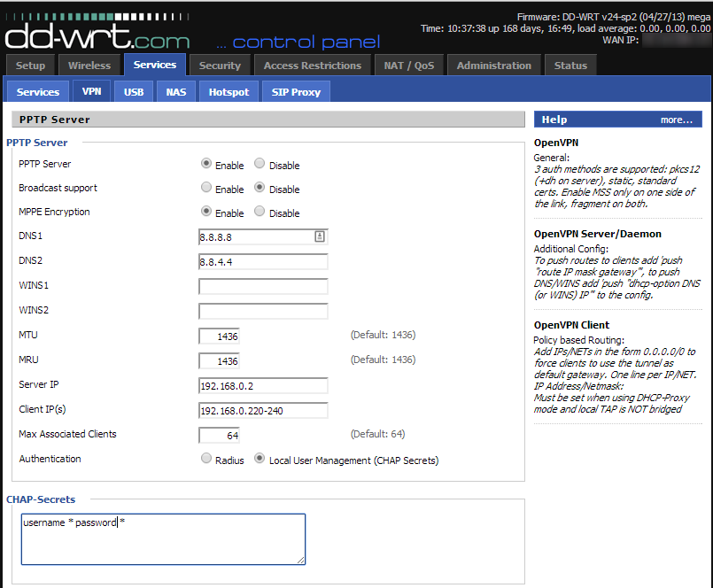Focus the DNS1 input field
Viewport: 713px width, 588px height.
click(263, 237)
